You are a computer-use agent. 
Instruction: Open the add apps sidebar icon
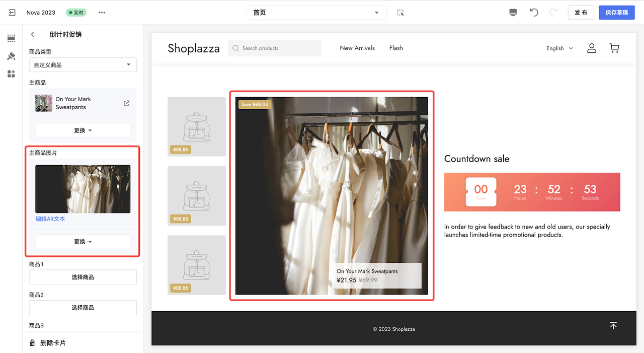click(11, 74)
